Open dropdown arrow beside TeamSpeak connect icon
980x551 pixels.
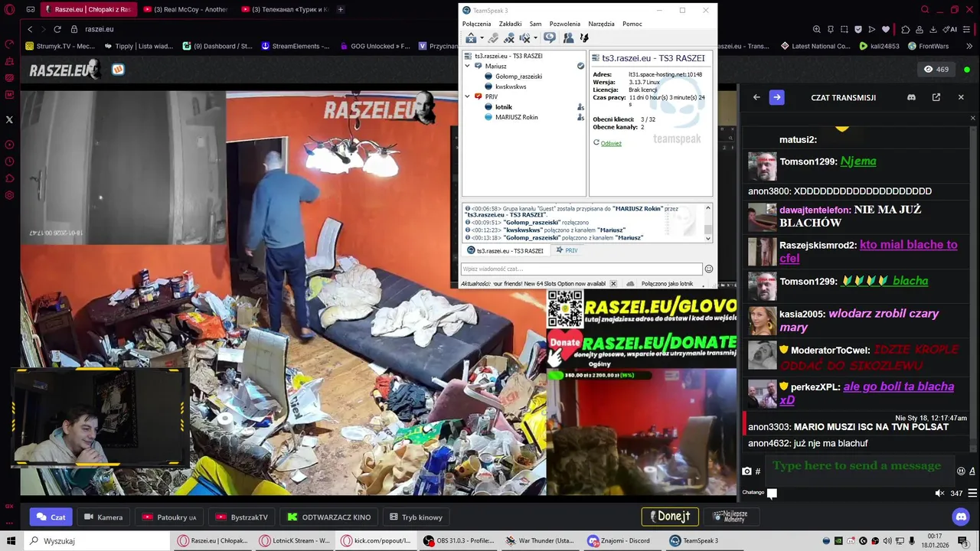(482, 38)
